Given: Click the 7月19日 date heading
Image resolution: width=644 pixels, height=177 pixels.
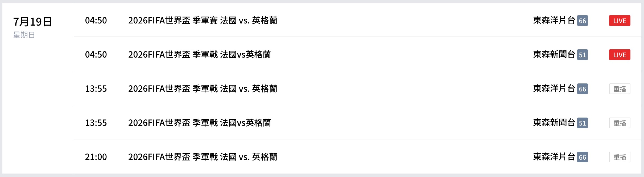Looking at the screenshot, I should (x=32, y=22).
